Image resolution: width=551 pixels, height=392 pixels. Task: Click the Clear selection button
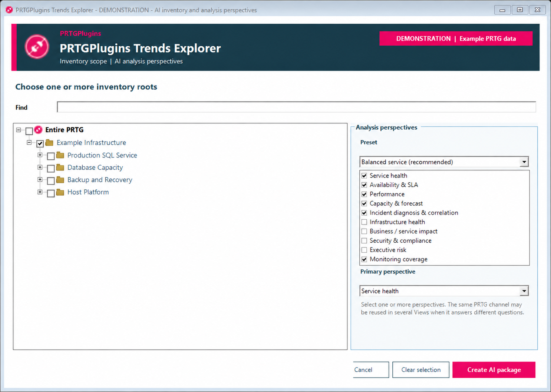coord(421,370)
